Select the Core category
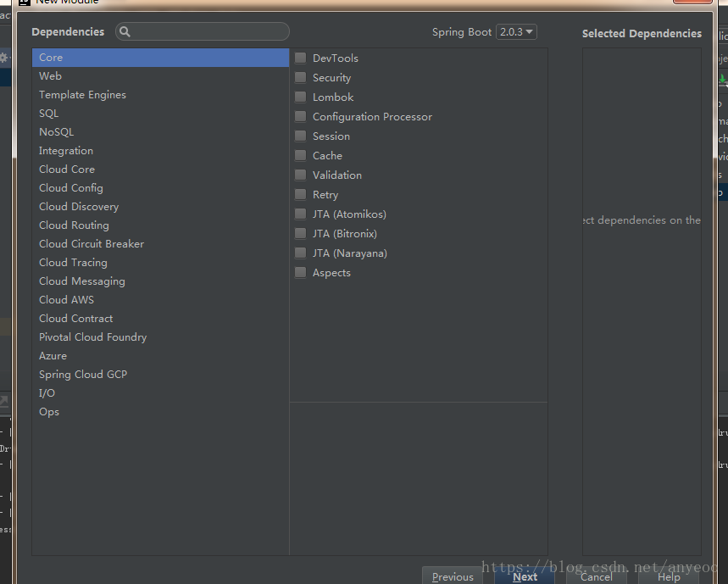 click(x=161, y=58)
